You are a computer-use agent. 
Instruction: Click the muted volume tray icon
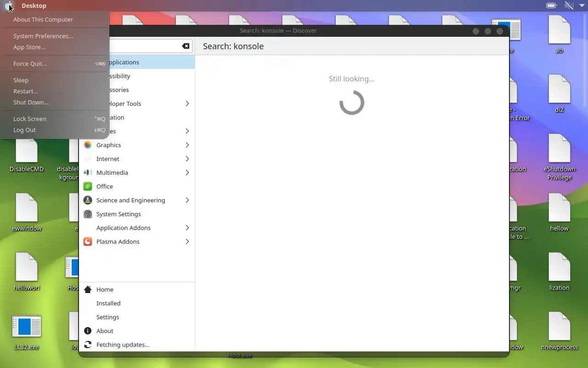click(x=569, y=6)
